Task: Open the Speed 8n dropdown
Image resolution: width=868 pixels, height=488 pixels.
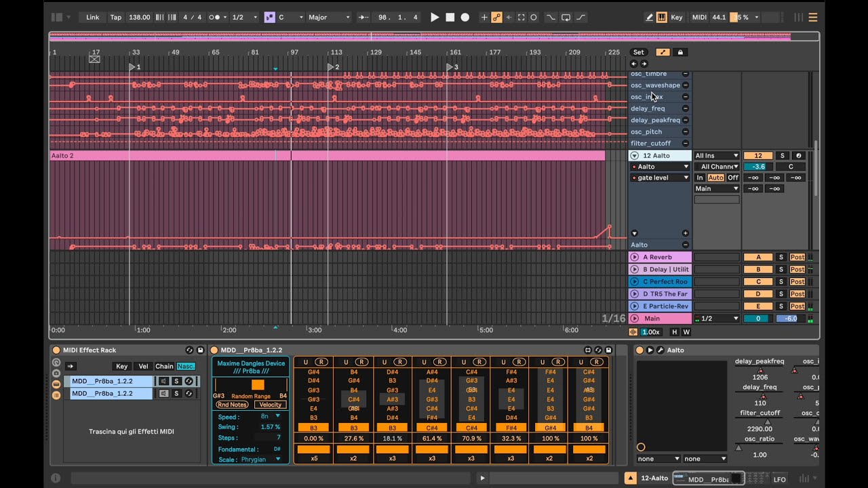Action: [x=271, y=417]
